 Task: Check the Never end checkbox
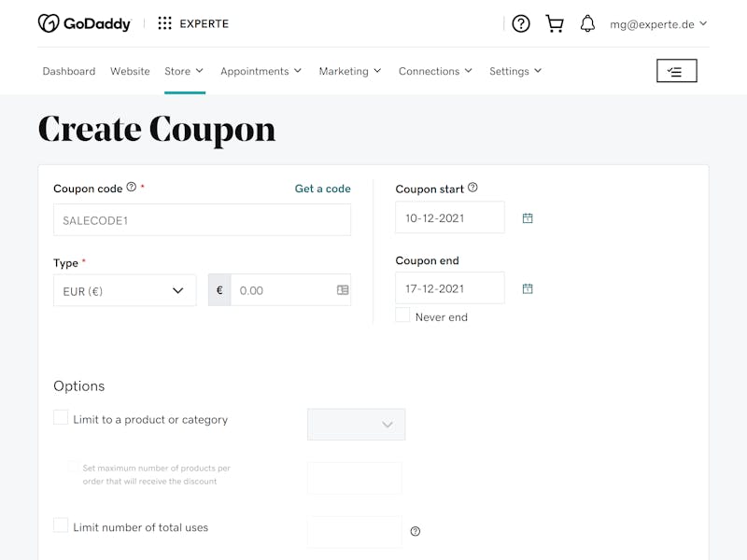(402, 315)
